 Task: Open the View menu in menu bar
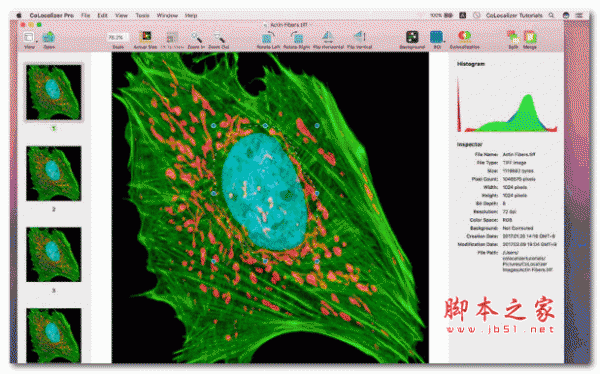point(121,15)
